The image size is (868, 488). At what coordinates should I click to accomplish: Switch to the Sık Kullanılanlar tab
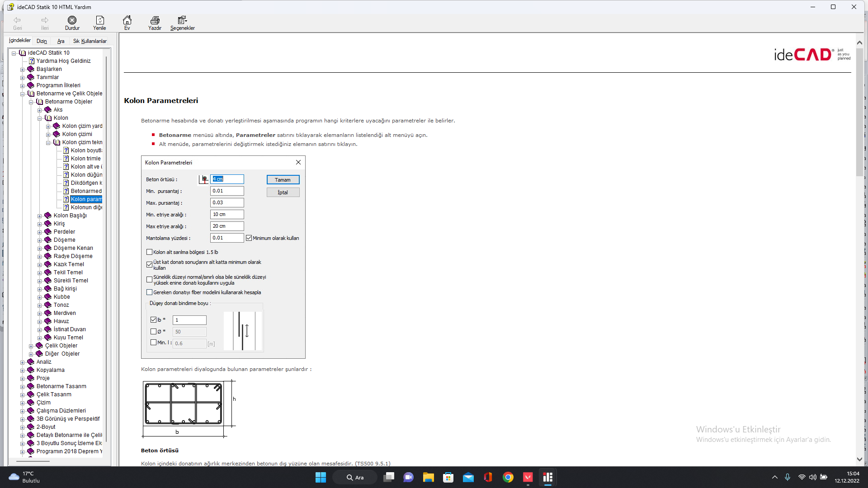(x=90, y=41)
